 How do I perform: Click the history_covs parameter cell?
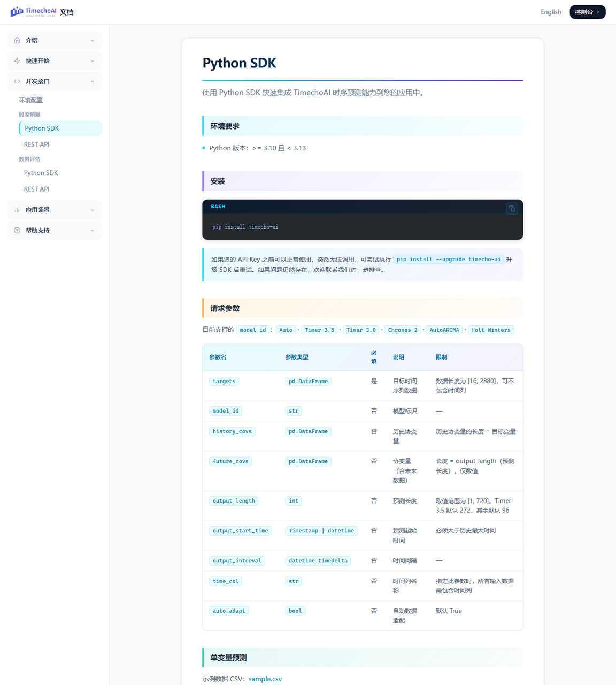point(232,431)
